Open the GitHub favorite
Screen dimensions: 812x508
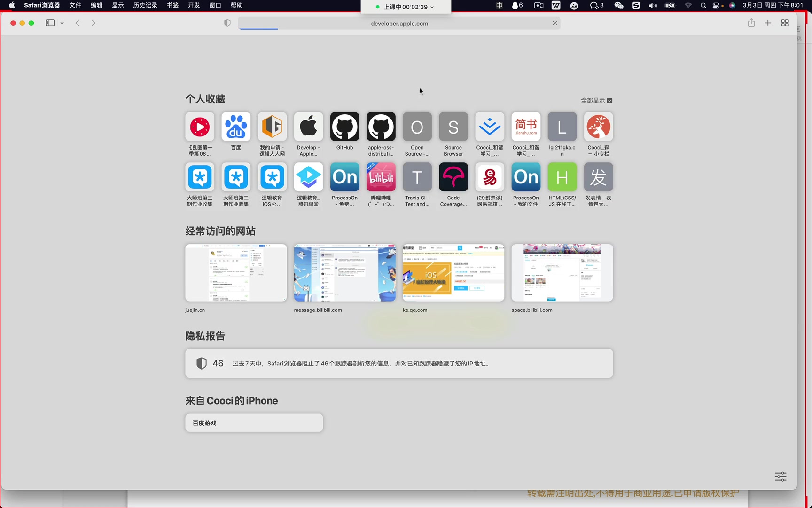(344, 127)
